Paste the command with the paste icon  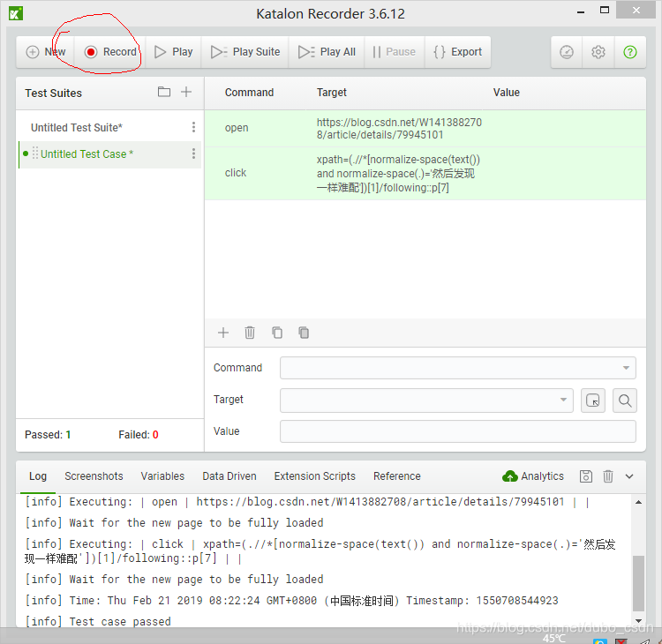coord(304,333)
